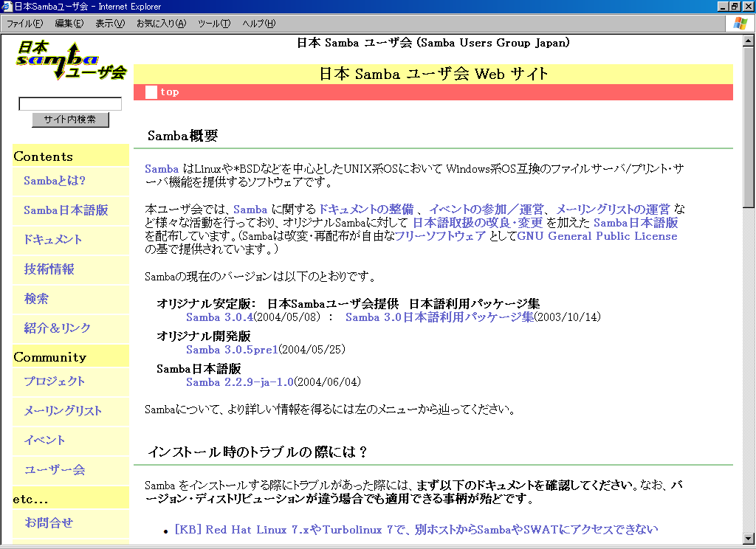Open the イベントの参加/運営 link
The width and height of the screenshot is (756, 549).
(x=487, y=209)
